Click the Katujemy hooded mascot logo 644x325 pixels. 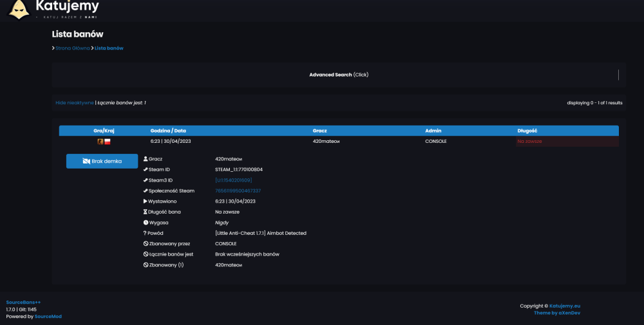pos(19,9)
